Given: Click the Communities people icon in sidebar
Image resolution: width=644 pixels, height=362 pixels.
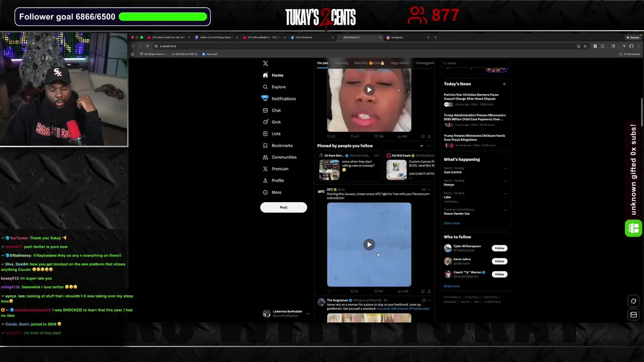Looking at the screenshot, I should tap(265, 157).
